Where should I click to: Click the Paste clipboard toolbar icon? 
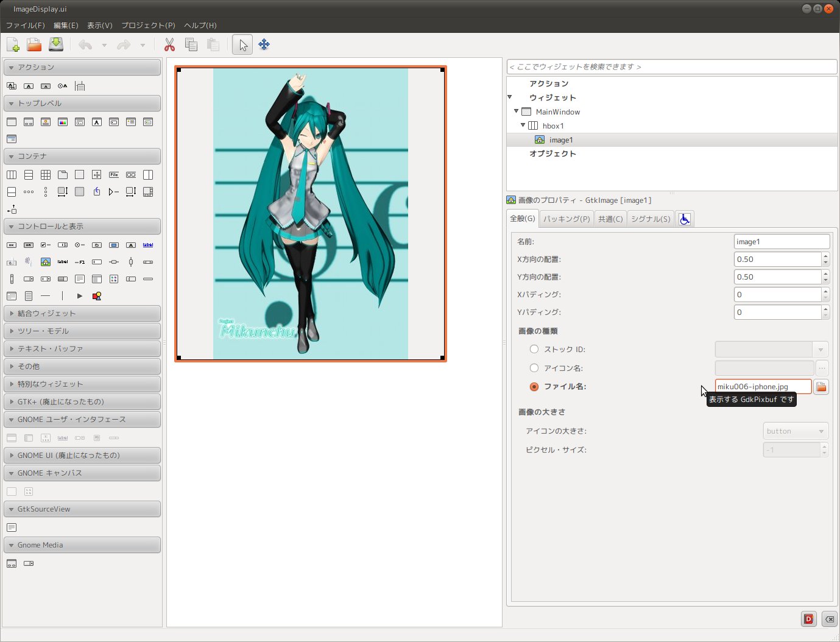click(x=213, y=44)
